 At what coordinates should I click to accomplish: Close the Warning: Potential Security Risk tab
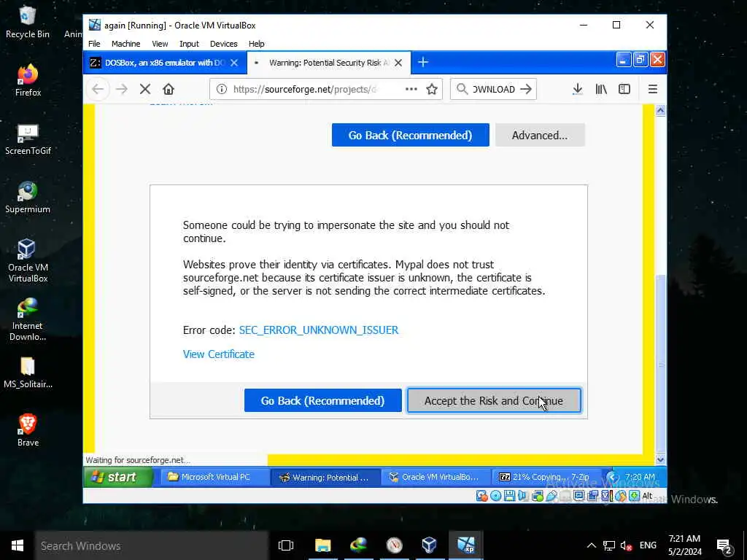pyautogui.click(x=398, y=63)
